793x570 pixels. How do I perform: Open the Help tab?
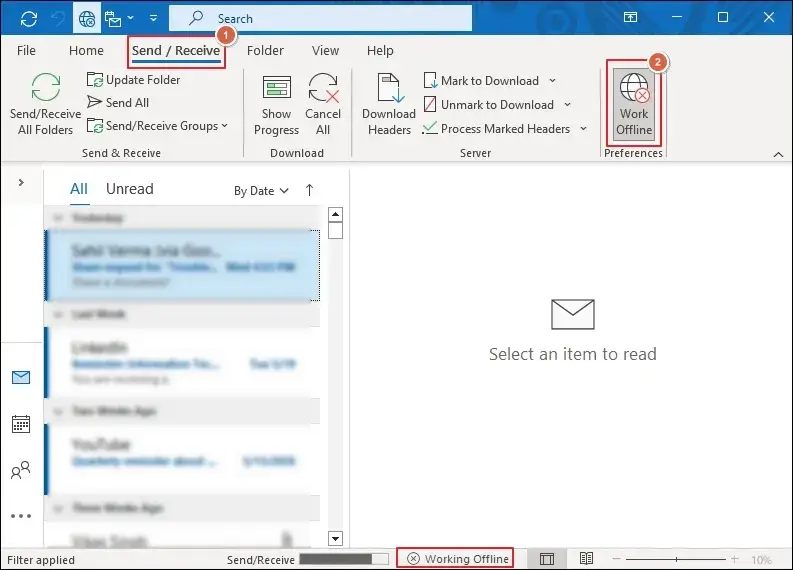coord(380,51)
